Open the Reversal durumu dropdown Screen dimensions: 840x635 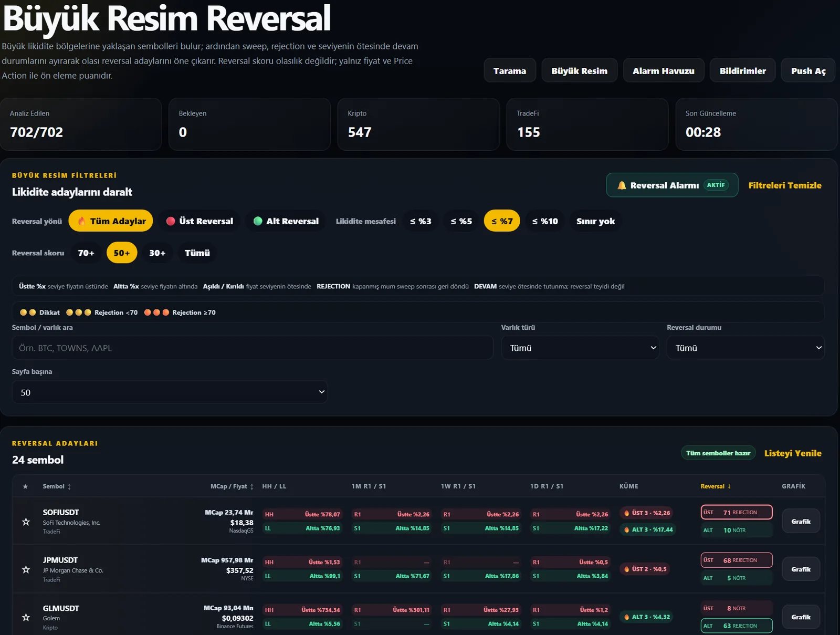(x=745, y=348)
